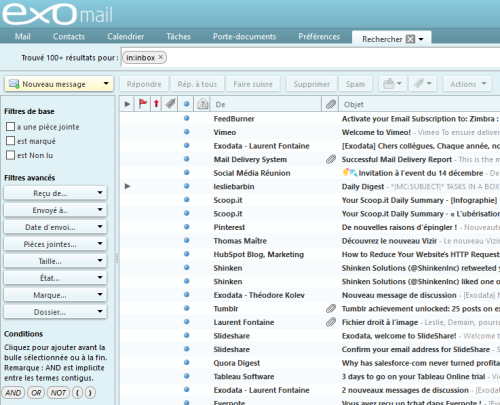Toggle unread dot on FeedBurner message
500x405 pixels.
pos(187,118)
